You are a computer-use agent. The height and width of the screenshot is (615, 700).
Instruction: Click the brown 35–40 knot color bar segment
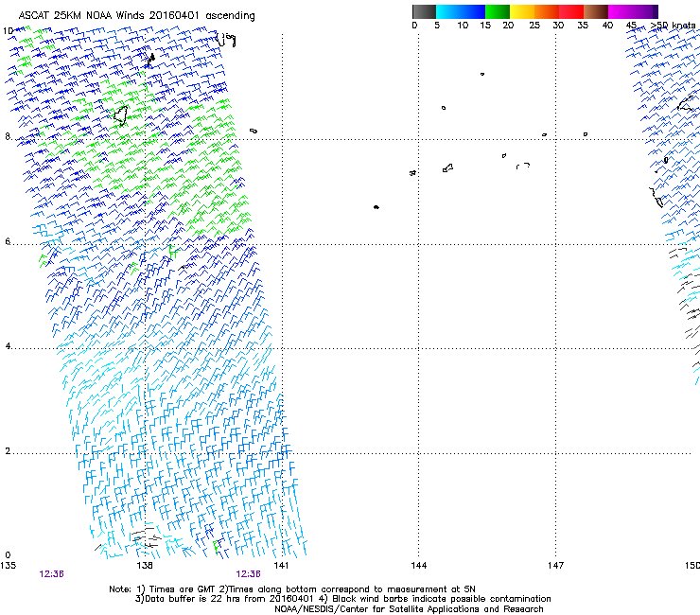click(596, 11)
